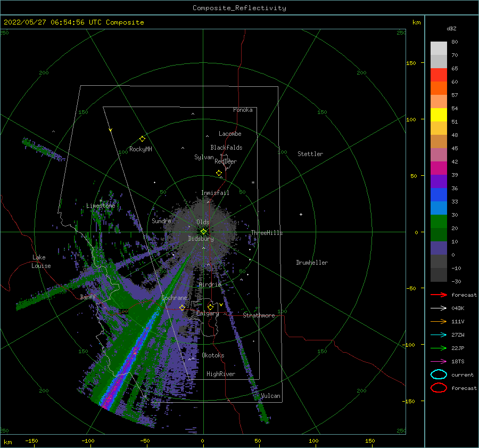Click the Airdrie town label
479x448 pixels.
(210, 284)
